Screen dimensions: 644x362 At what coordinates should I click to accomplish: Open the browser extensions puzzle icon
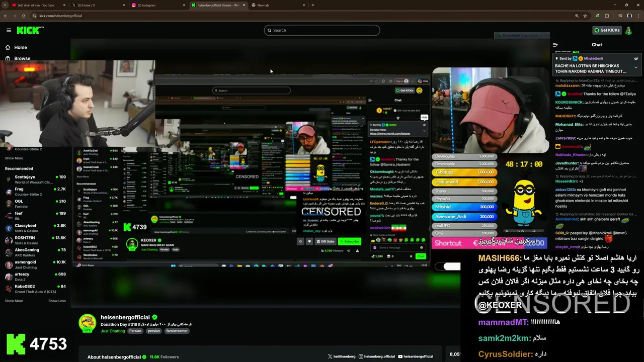pyautogui.click(x=607, y=16)
